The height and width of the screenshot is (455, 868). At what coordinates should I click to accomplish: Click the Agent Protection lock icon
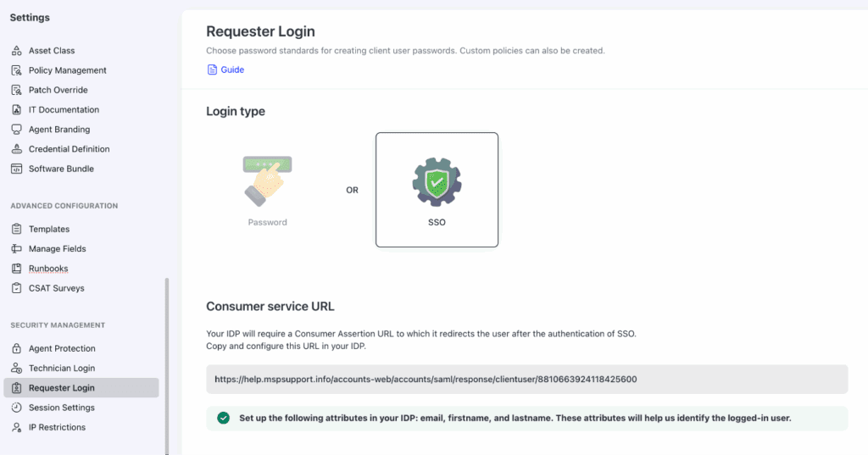[x=16, y=348]
